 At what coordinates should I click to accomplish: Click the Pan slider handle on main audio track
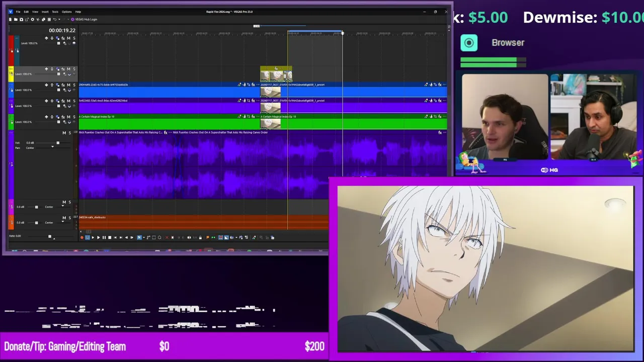pos(52,147)
